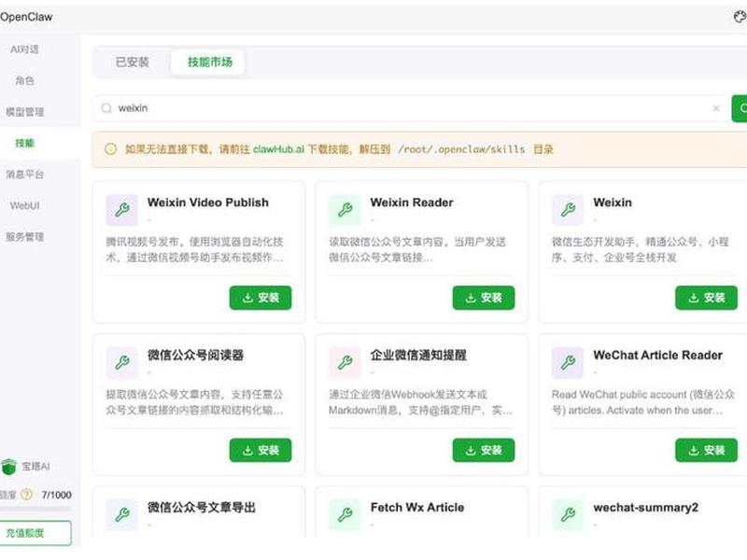747x560 pixels.
Task: Install the Weixin Reader skill
Action: (483, 298)
